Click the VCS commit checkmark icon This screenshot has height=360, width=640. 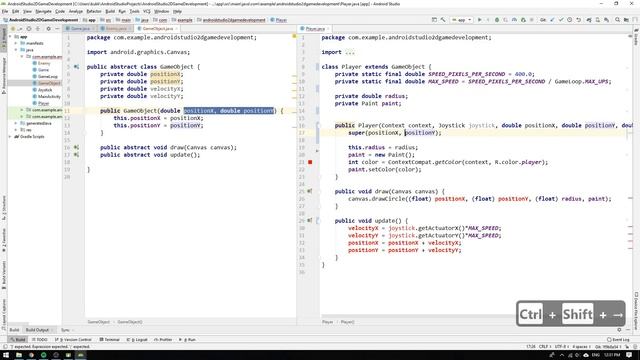[561, 20]
